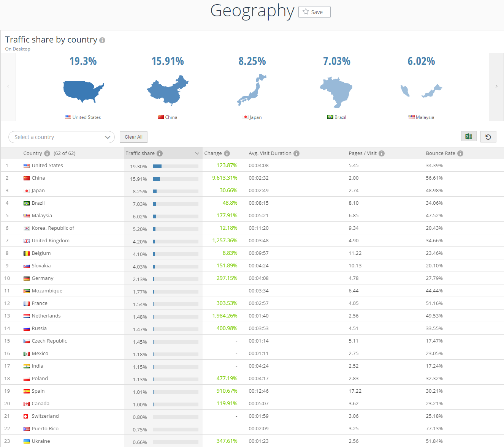Select Czech Republic row name

tap(49, 341)
